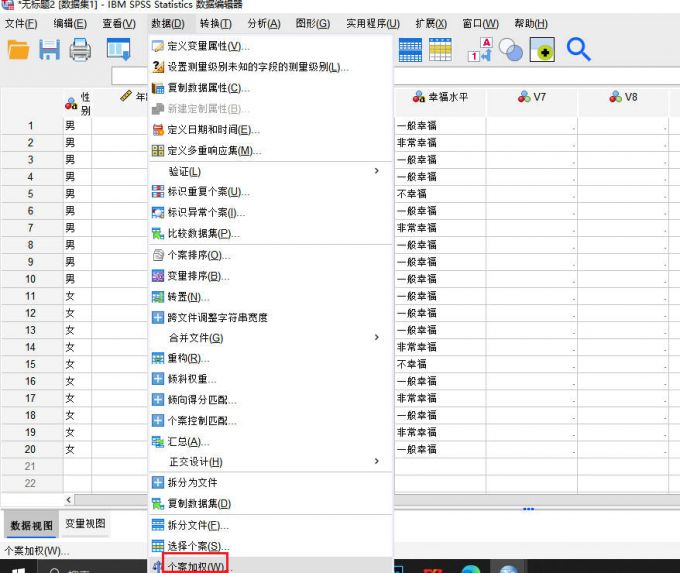
Task: Open the 图形(G) menu
Action: coord(313,23)
